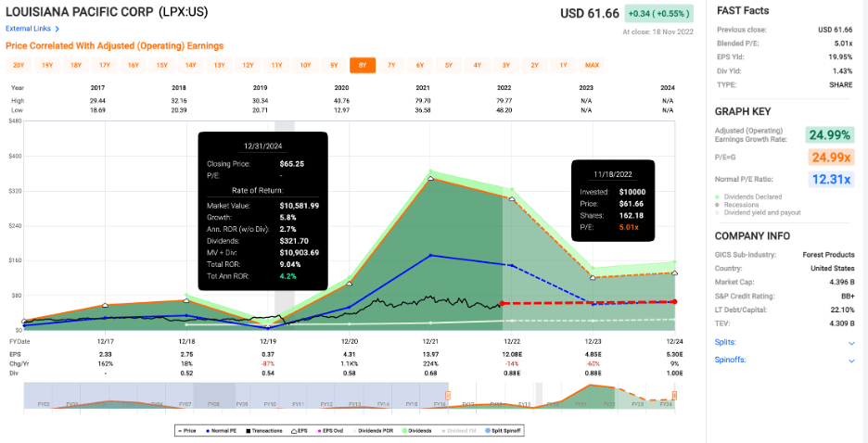Select the 5Y time range tab
Image resolution: width=868 pixels, height=443 pixels.
tap(449, 65)
